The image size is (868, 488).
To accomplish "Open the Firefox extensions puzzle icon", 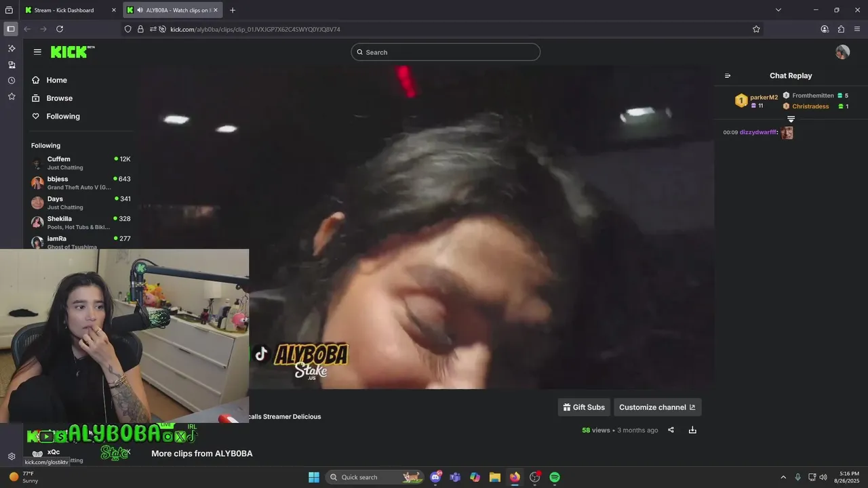I will pos(841,29).
